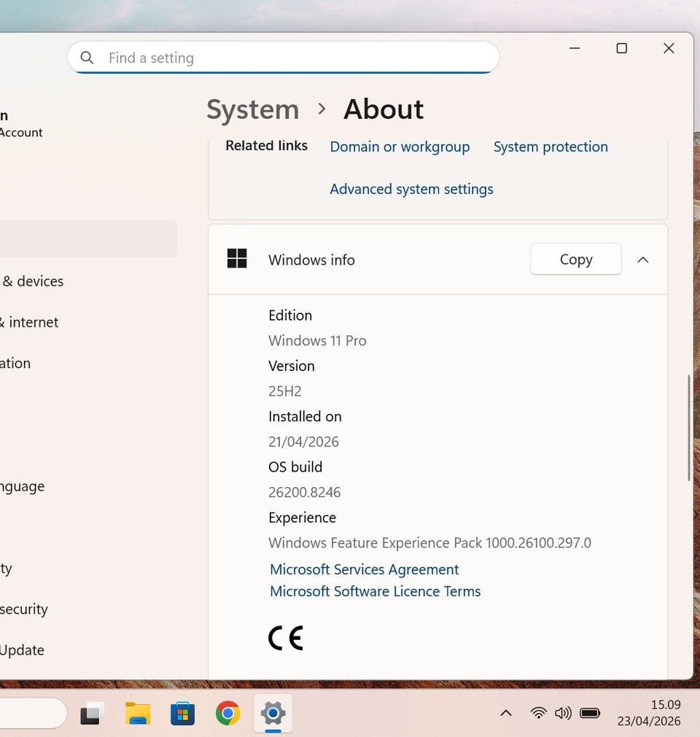Show hidden system tray icons

pos(505,713)
